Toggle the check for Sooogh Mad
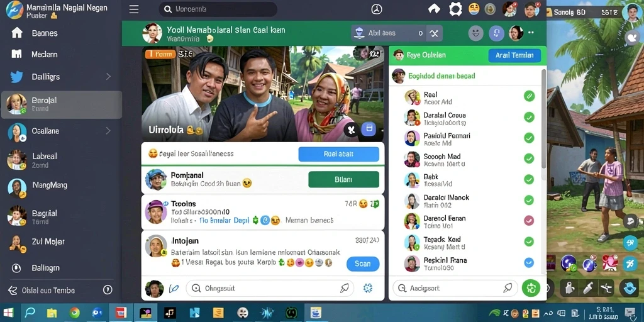The image size is (644, 322). (529, 158)
